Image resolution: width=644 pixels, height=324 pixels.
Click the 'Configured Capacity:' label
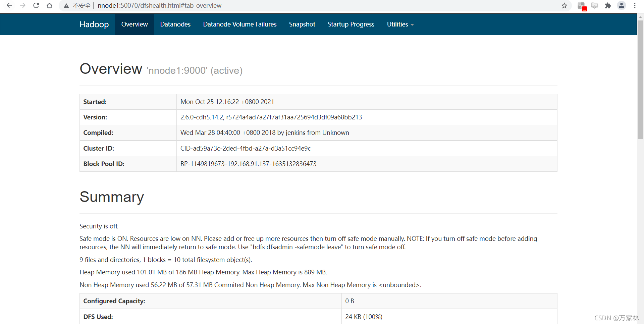pos(114,301)
